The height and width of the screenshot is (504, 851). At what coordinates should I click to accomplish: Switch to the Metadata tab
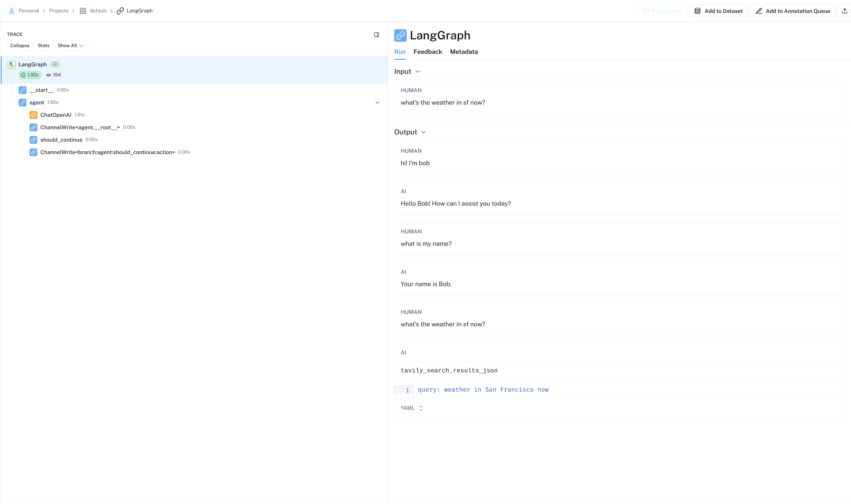[x=463, y=52]
